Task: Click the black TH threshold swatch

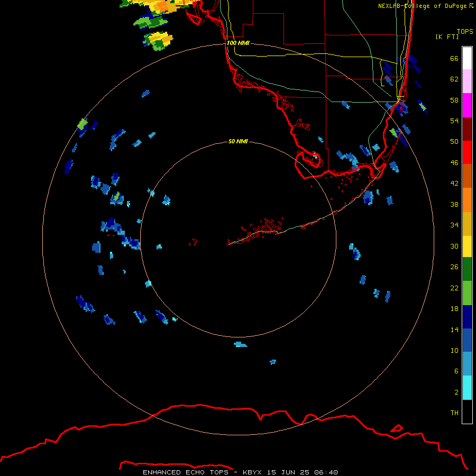Action: 467,411
